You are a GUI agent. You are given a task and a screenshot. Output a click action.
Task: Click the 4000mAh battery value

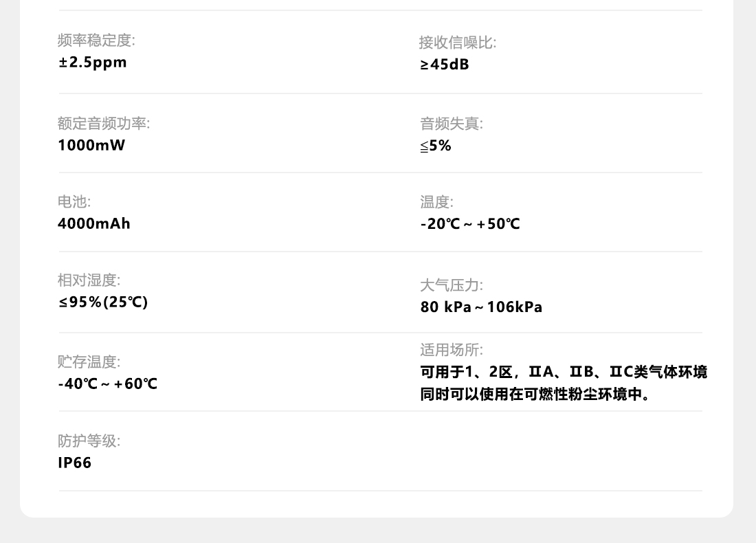(x=93, y=223)
